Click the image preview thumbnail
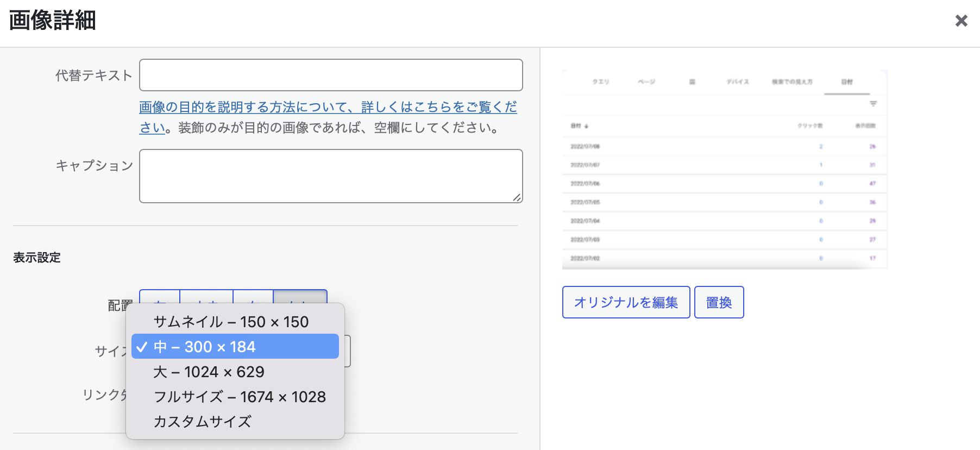 (x=725, y=169)
